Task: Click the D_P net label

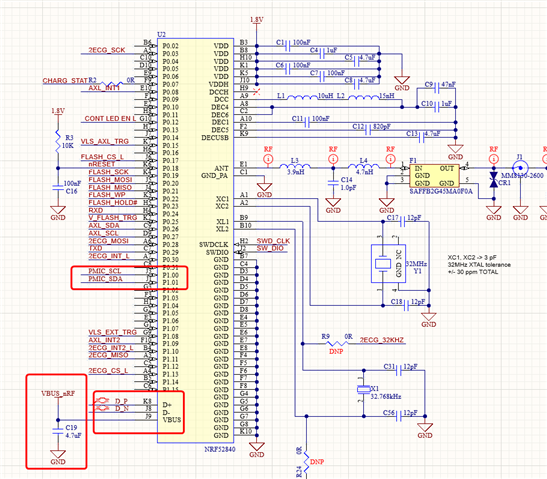Action: click(x=121, y=401)
